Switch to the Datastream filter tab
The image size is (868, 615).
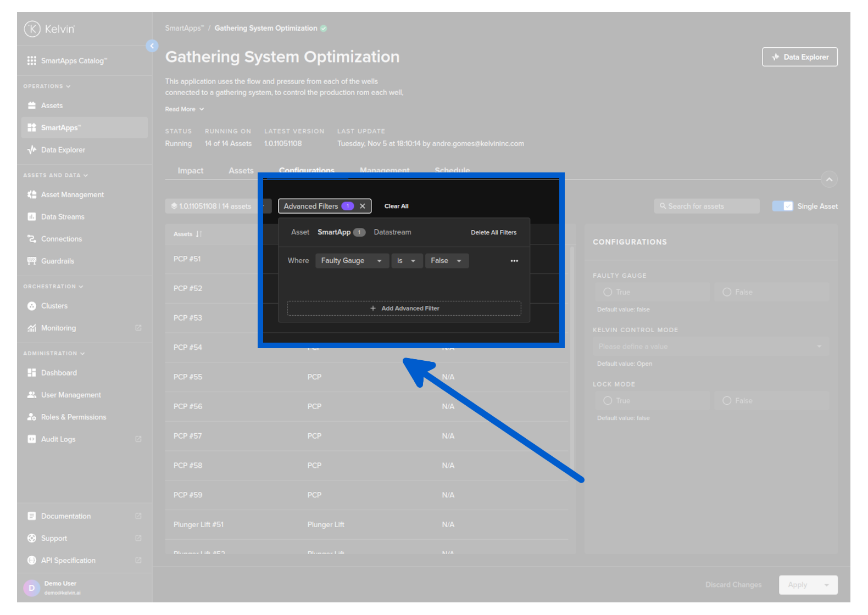pyautogui.click(x=392, y=232)
